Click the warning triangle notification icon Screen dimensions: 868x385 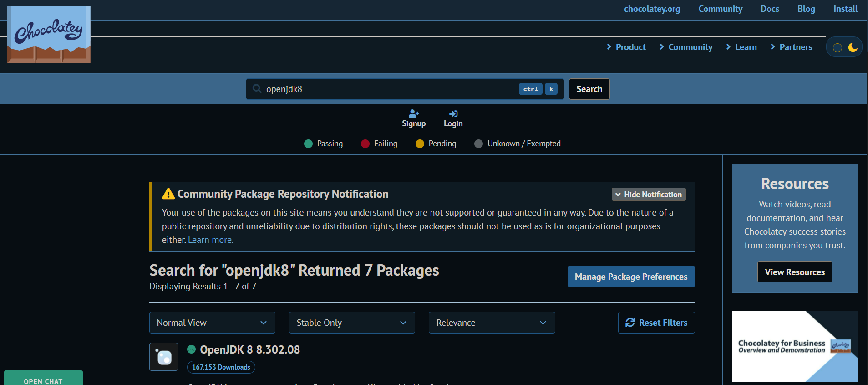168,194
